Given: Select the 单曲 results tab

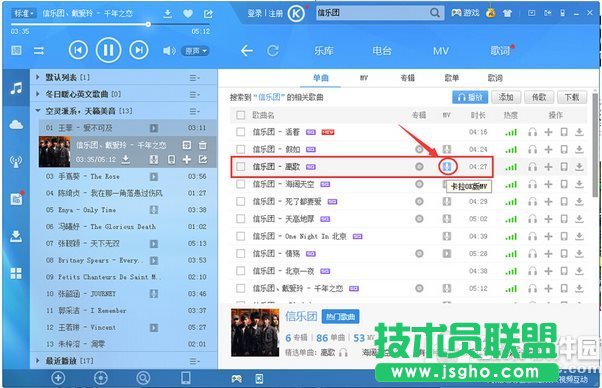Looking at the screenshot, I should [321, 78].
